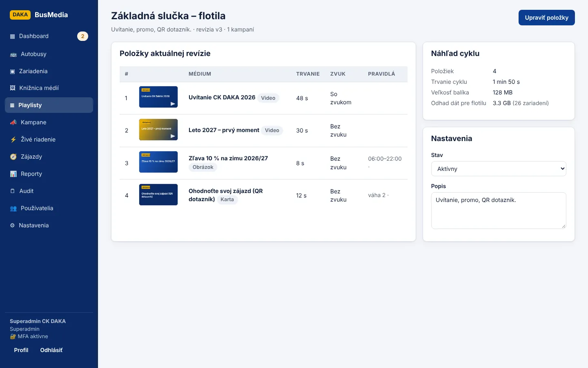Click the QR dotazník card thumbnail

(x=158, y=195)
